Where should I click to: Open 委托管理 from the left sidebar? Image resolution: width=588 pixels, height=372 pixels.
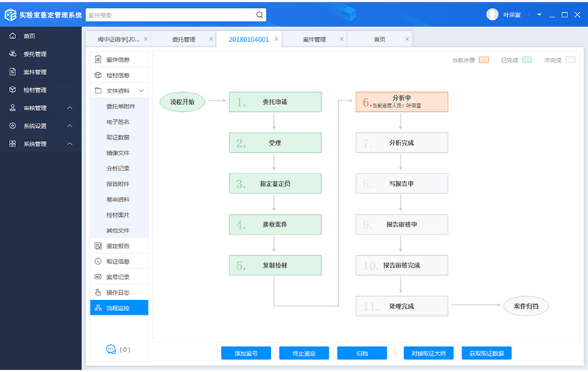(x=35, y=54)
